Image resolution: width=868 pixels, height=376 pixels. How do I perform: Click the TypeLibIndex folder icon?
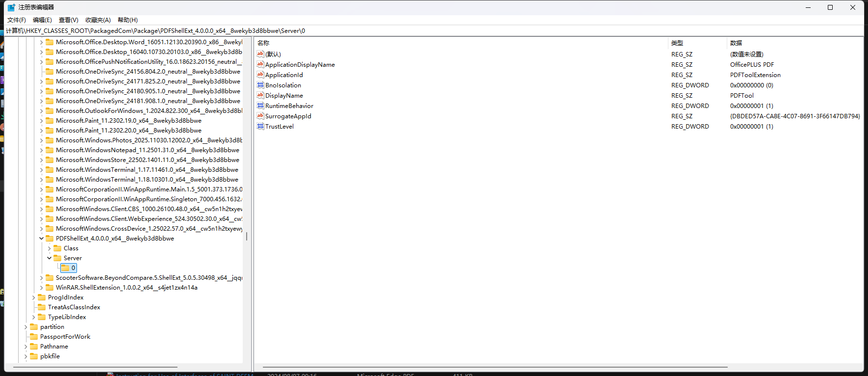click(x=42, y=317)
